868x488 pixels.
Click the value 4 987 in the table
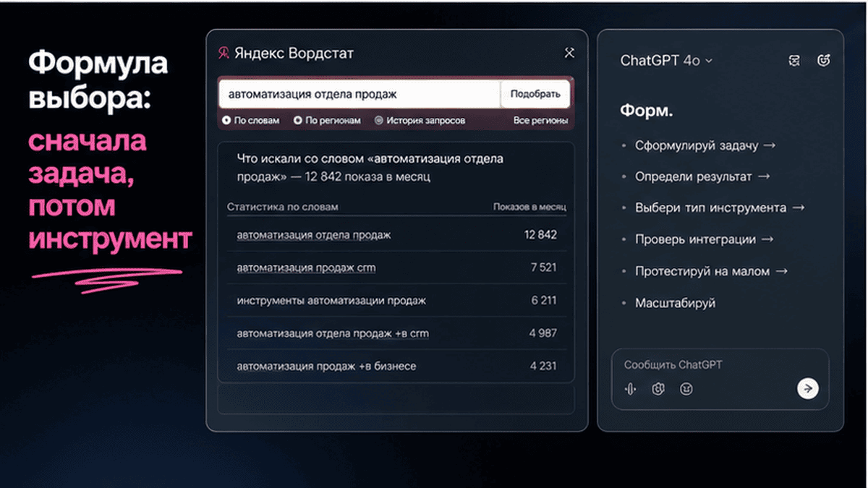pyautogui.click(x=543, y=333)
